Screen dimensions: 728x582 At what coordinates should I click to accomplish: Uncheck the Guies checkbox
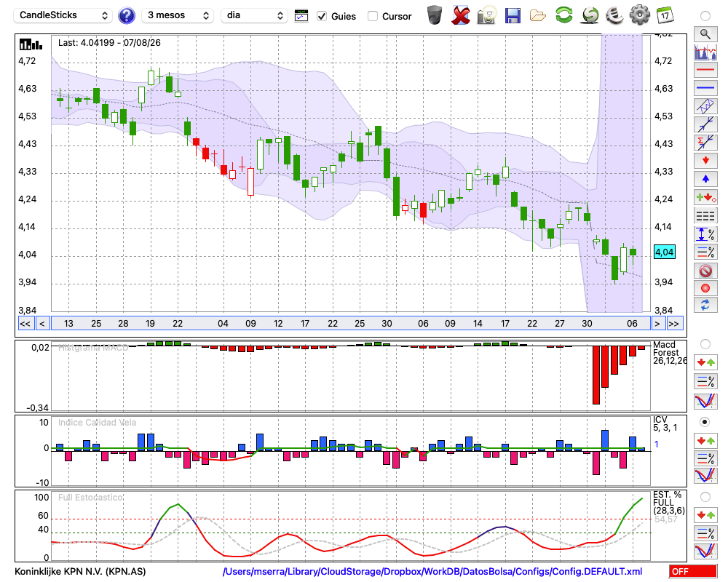click(x=321, y=16)
